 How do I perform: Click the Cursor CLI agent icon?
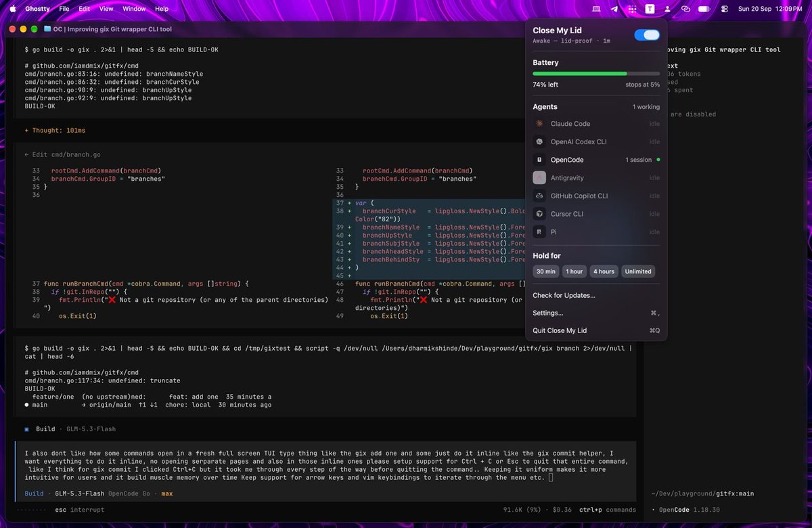click(539, 214)
